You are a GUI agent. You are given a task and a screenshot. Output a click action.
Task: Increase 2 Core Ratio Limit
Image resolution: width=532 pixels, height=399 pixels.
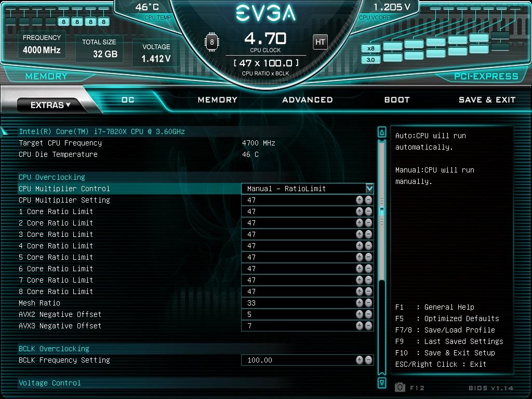coord(360,223)
